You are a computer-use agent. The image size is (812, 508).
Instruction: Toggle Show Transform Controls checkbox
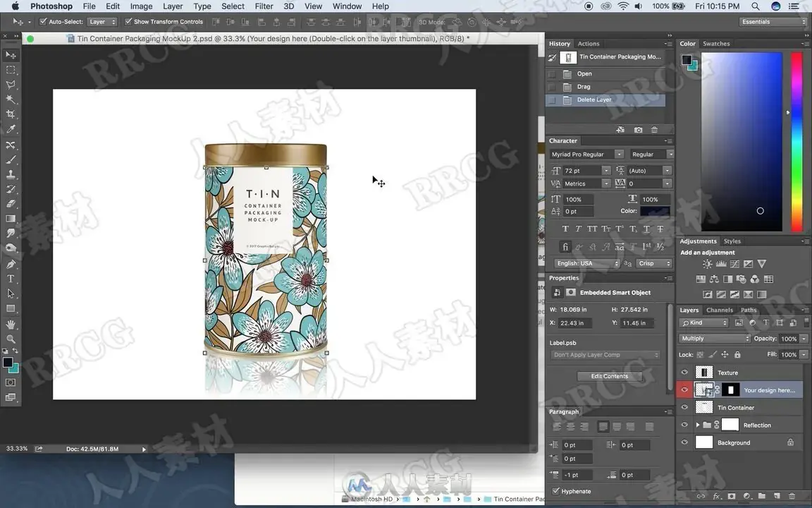[x=128, y=22]
